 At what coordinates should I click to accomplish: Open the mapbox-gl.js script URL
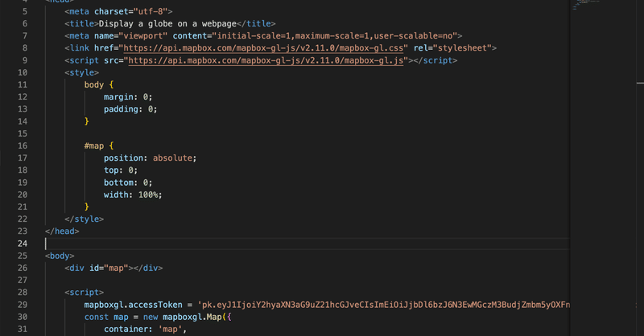click(266, 60)
